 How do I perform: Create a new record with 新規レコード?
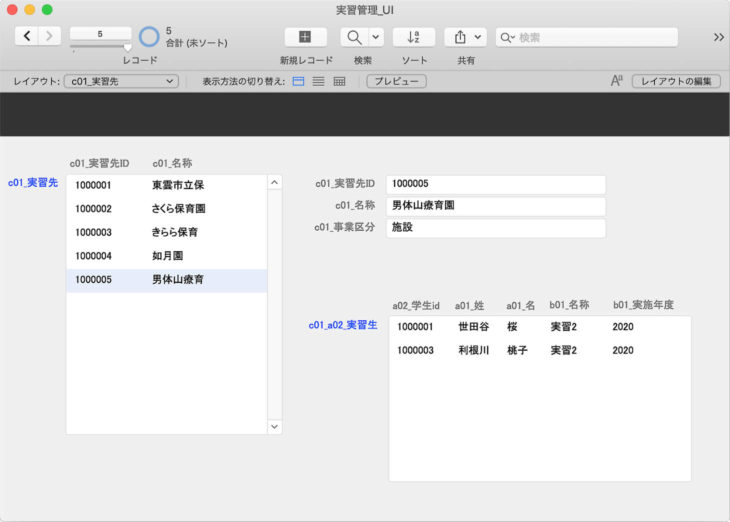pyautogui.click(x=305, y=37)
